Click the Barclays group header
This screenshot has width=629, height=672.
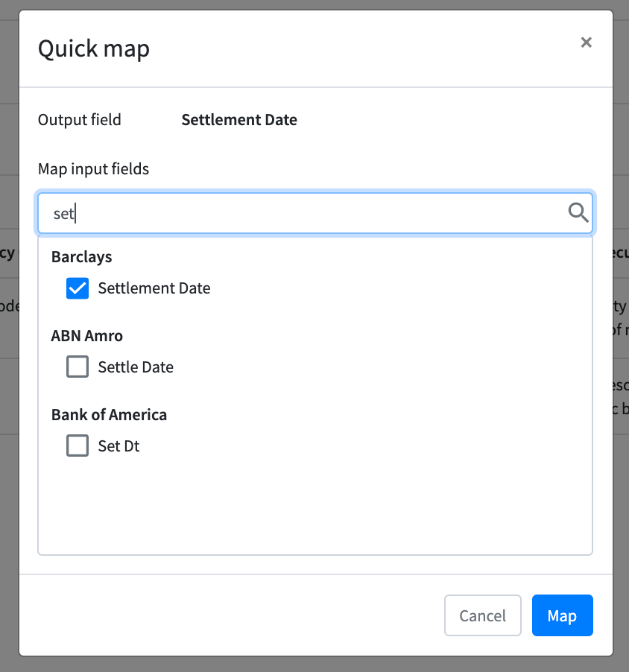[81, 256]
